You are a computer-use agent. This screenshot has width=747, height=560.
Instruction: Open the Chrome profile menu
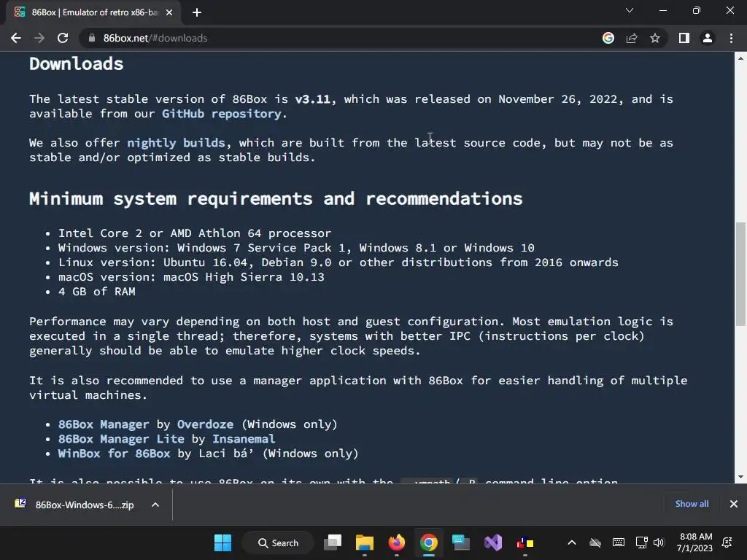click(708, 38)
